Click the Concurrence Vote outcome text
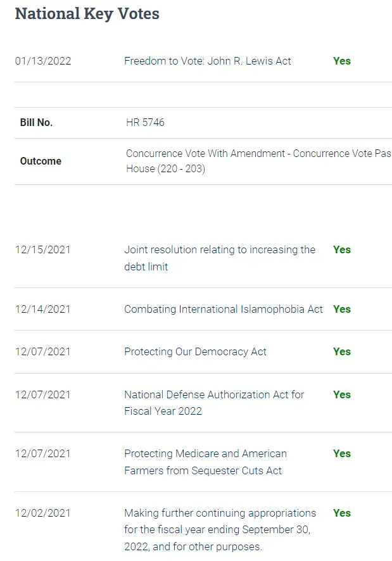Screen dimensions: 392x561 pyautogui.click(x=258, y=161)
